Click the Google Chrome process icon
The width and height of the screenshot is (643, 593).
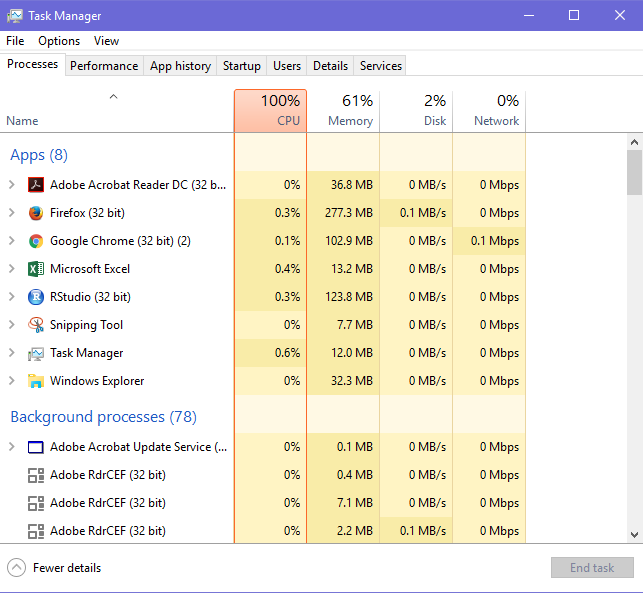pos(36,241)
